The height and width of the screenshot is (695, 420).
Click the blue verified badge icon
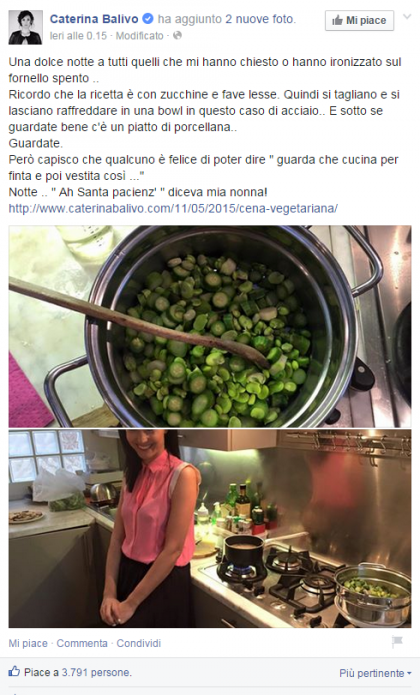(x=148, y=19)
